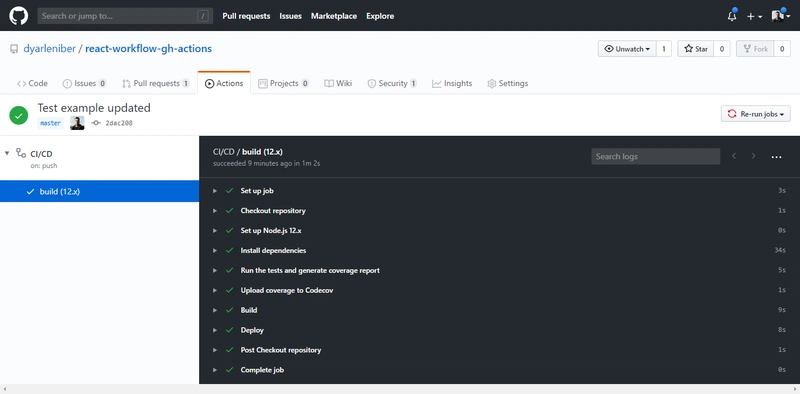
Task: Collapse the CI/CD workflow tree
Action: (x=7, y=153)
